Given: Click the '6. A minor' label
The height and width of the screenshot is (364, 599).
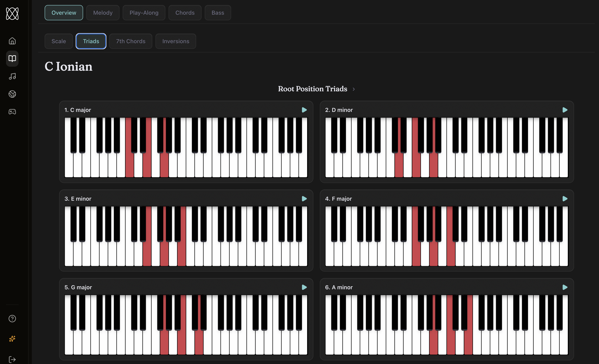Looking at the screenshot, I should pos(339,287).
